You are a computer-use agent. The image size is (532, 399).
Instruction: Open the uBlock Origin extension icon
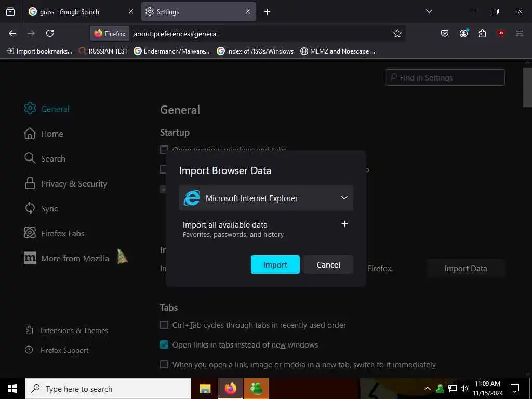point(500,33)
